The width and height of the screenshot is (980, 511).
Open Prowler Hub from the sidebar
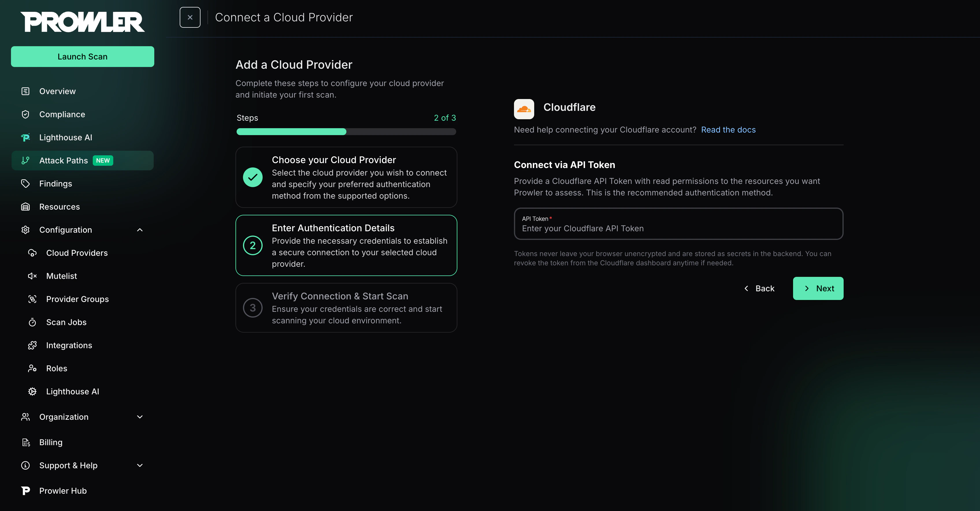63,491
